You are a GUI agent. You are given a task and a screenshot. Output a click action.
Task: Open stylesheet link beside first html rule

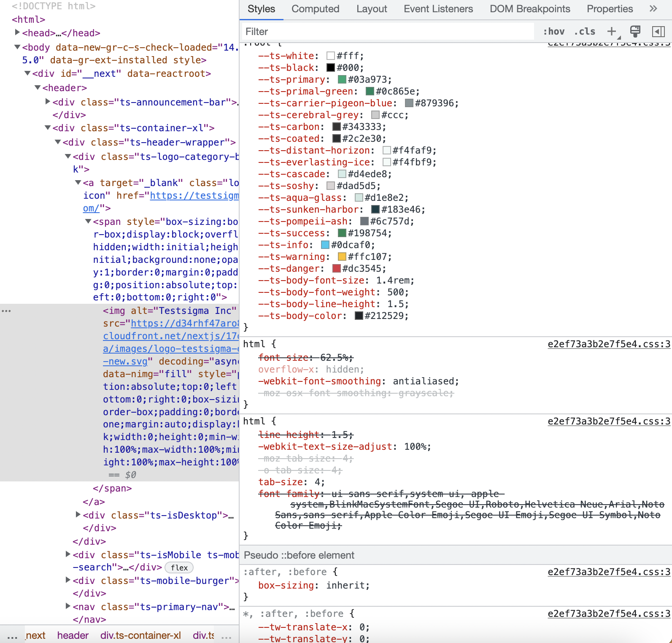[x=609, y=344]
